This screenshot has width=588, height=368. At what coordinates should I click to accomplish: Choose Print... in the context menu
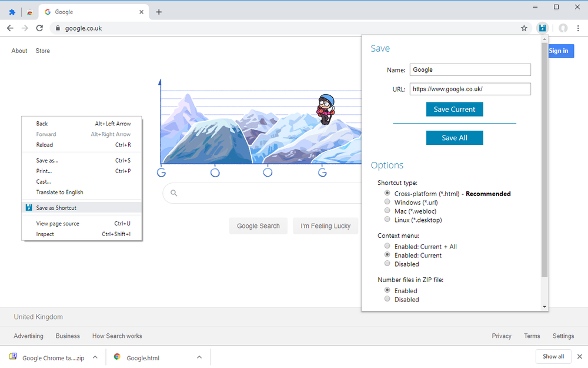click(x=82, y=171)
